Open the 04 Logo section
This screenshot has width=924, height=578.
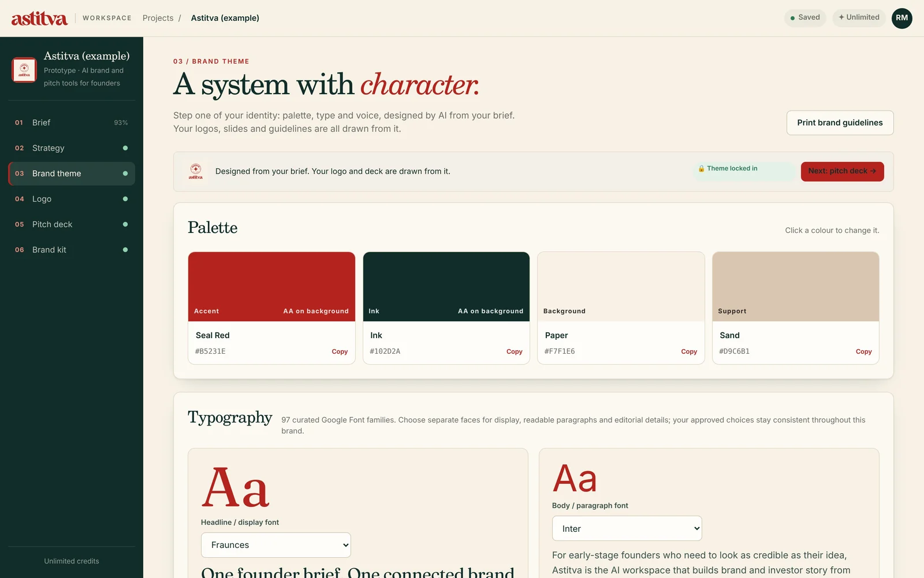(72, 199)
